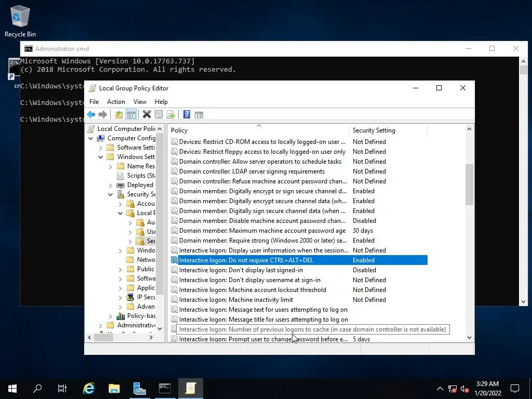Click cmd window title bar icon

[x=29, y=49]
